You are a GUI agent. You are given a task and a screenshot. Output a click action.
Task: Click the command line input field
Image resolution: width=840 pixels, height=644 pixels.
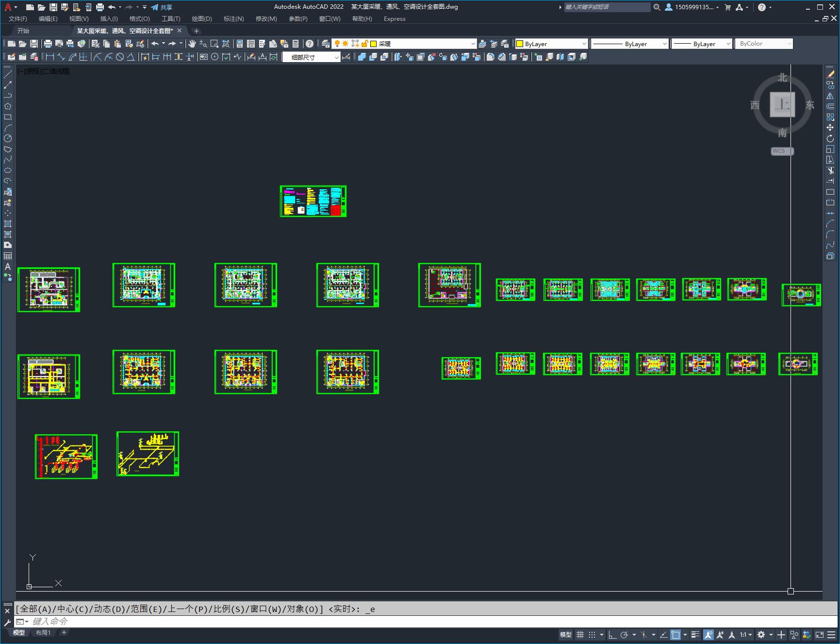click(x=427, y=621)
